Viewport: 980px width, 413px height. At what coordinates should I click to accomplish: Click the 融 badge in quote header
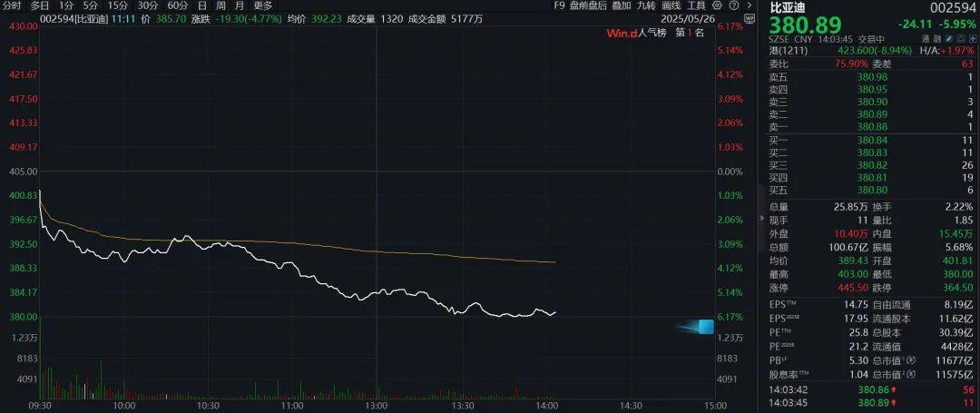tap(936, 39)
